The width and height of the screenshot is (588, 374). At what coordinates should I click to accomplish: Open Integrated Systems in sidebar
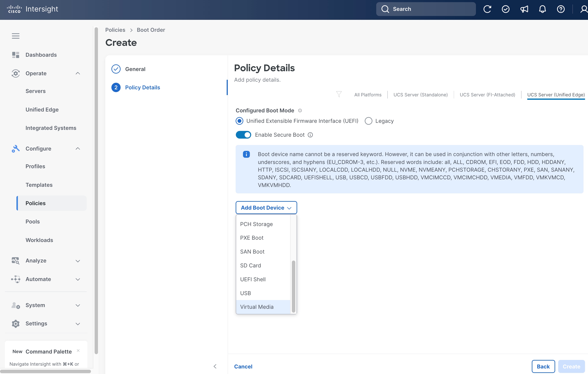click(51, 128)
